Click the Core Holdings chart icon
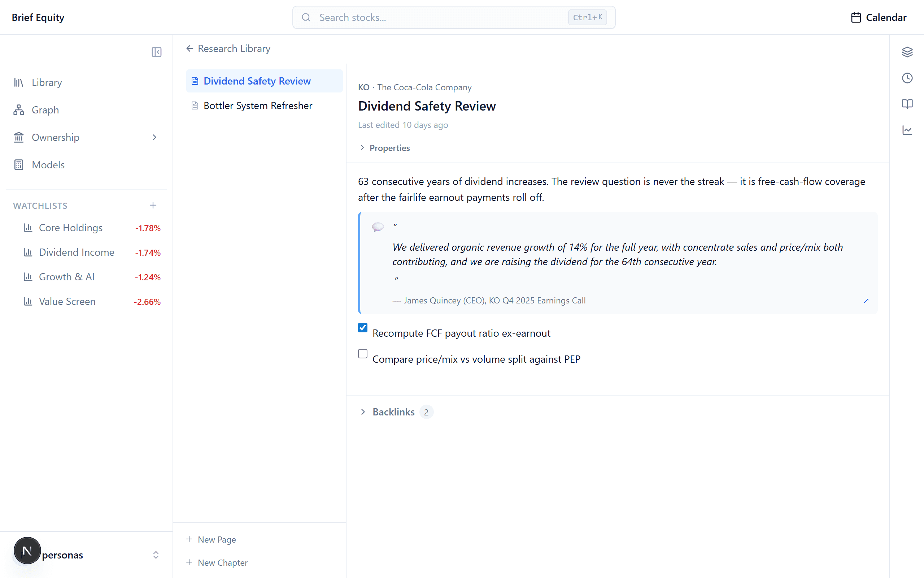 [x=28, y=228]
